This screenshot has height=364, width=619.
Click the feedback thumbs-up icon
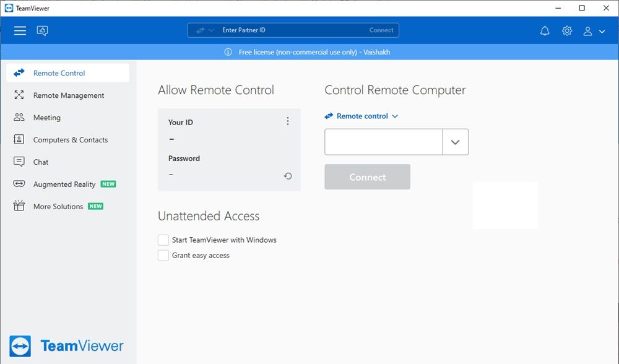[x=42, y=30]
